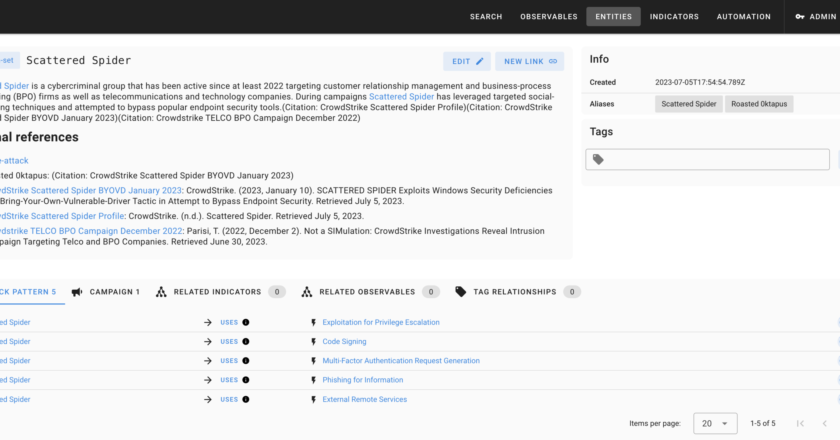Viewport: 840px width, 440px height.
Task: Focus the Tags input field
Action: click(x=707, y=159)
